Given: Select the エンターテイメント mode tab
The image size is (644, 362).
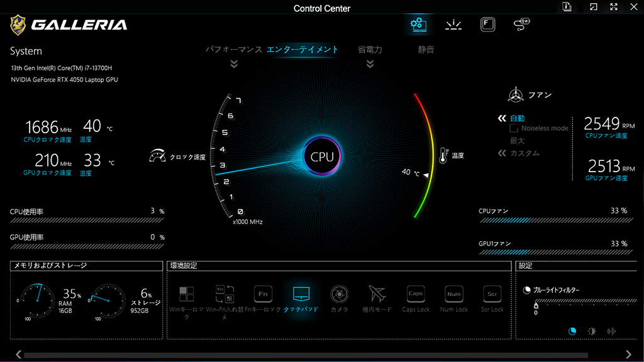Looking at the screenshot, I should (x=303, y=50).
